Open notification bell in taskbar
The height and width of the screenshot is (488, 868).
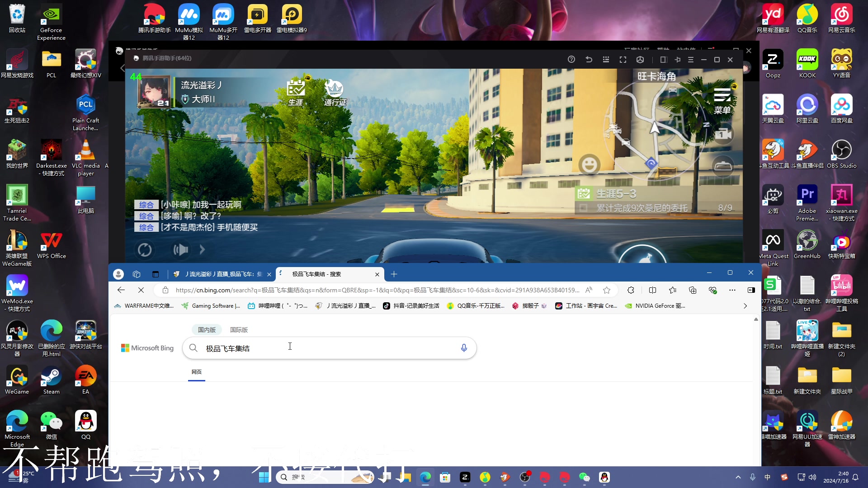pos(855,477)
